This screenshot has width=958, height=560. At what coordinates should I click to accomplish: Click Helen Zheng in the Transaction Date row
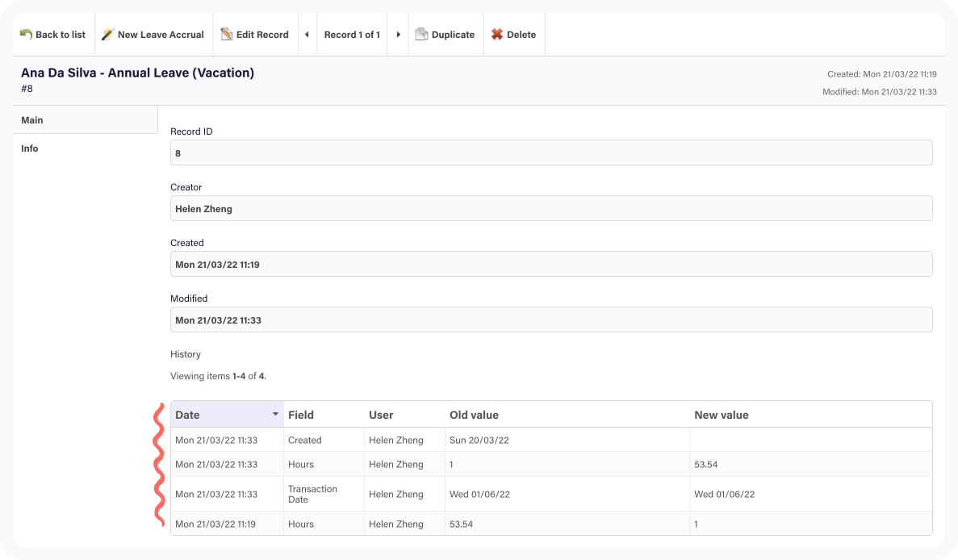pyautogui.click(x=396, y=494)
